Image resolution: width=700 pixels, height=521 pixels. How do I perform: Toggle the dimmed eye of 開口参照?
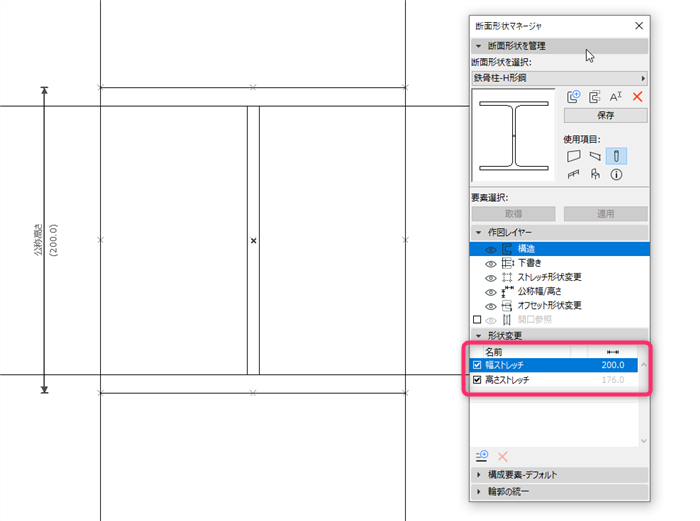[491, 321]
